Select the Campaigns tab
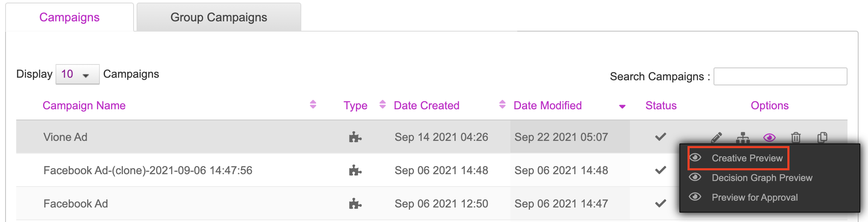This screenshot has width=868, height=222. click(70, 17)
